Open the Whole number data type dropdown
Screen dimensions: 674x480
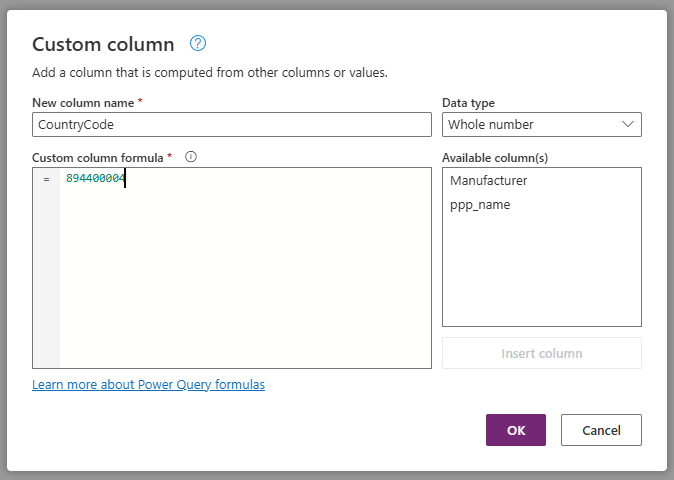click(541, 124)
